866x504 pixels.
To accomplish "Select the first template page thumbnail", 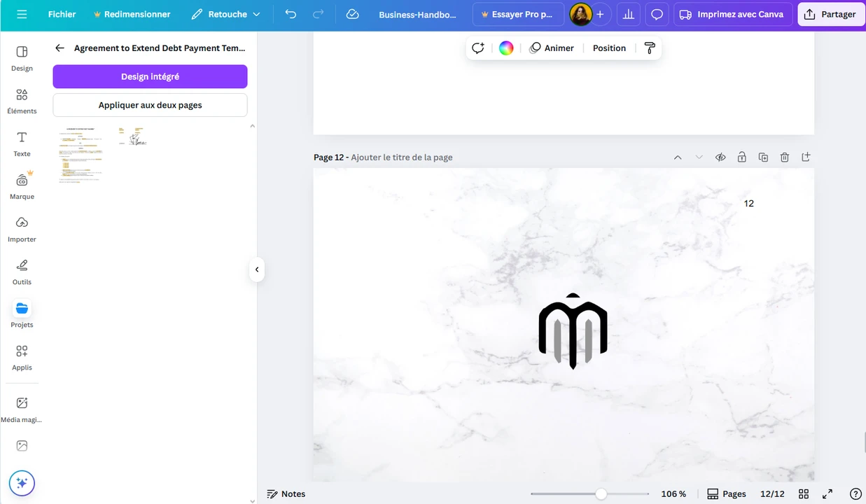I will coord(81,155).
